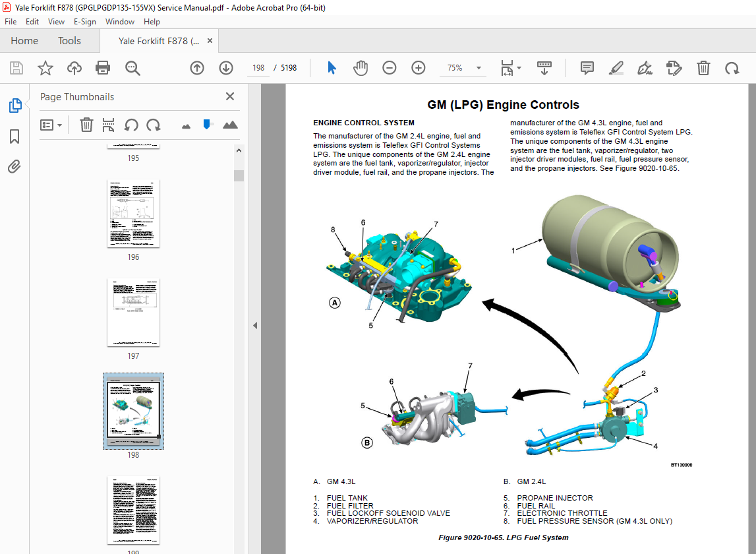Close the Yale Forklift document tab
Viewport: 756px width, 554px height.
(x=210, y=40)
